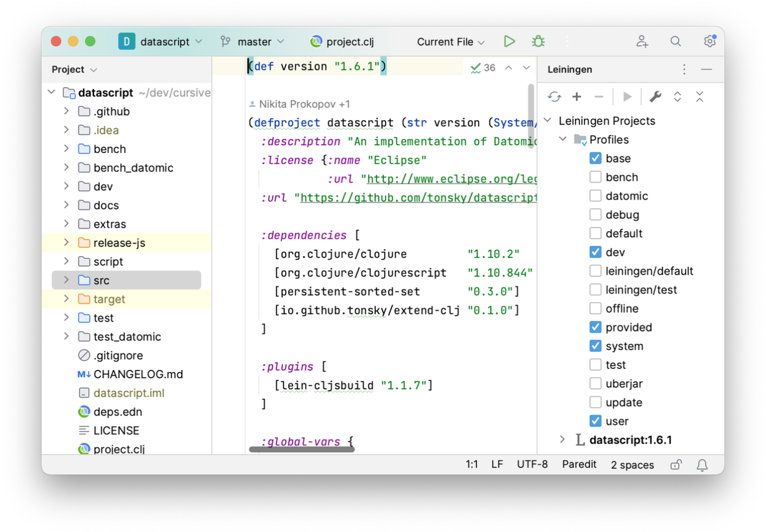Enable the datomic profile checkbox
Image resolution: width=766 pixels, height=532 pixels.
(x=595, y=196)
